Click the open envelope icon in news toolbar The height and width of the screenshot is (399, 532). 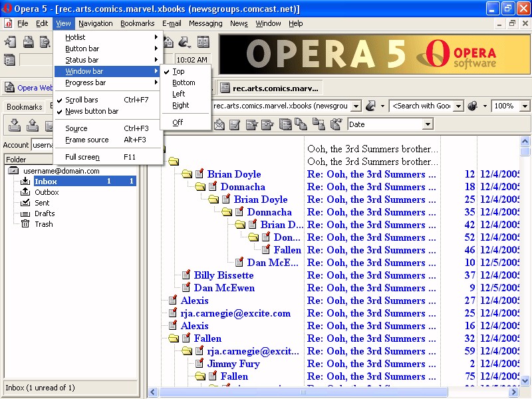pyautogui.click(x=219, y=124)
